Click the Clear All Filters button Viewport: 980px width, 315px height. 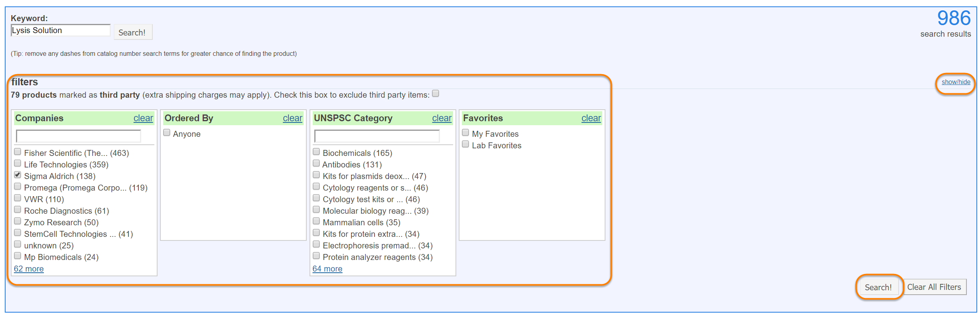[x=934, y=287]
